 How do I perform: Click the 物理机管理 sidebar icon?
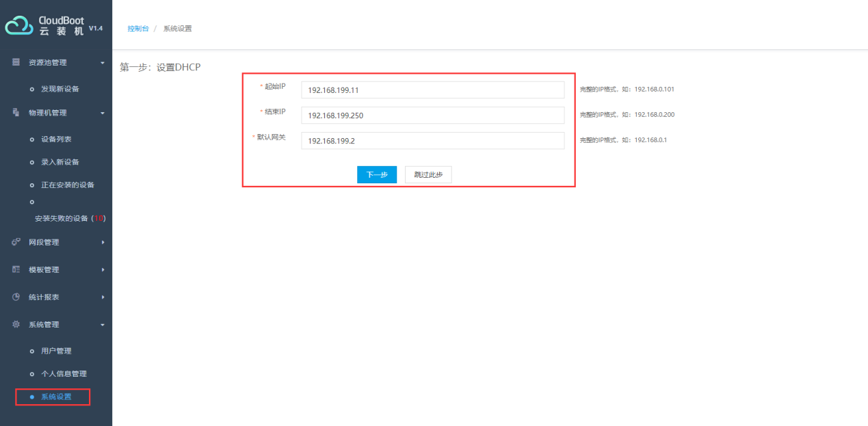coord(16,113)
